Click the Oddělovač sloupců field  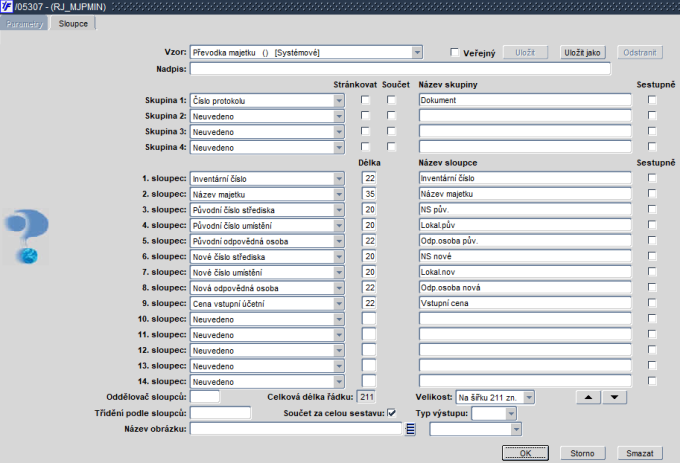[205, 397]
